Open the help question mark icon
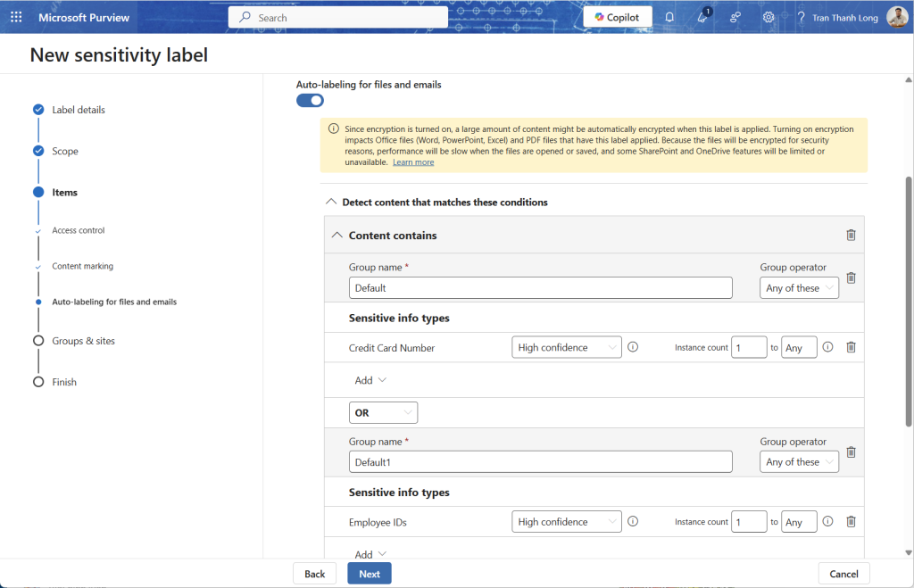 point(801,17)
